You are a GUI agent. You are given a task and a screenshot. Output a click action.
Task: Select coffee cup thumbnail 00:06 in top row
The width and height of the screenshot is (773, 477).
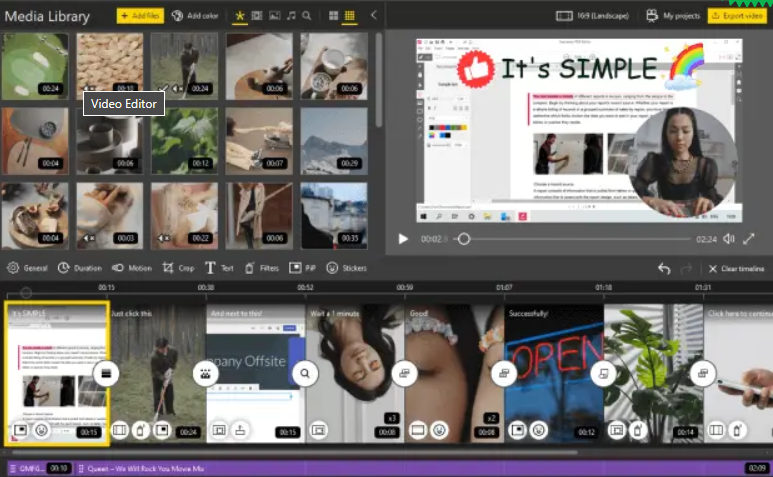(334, 66)
